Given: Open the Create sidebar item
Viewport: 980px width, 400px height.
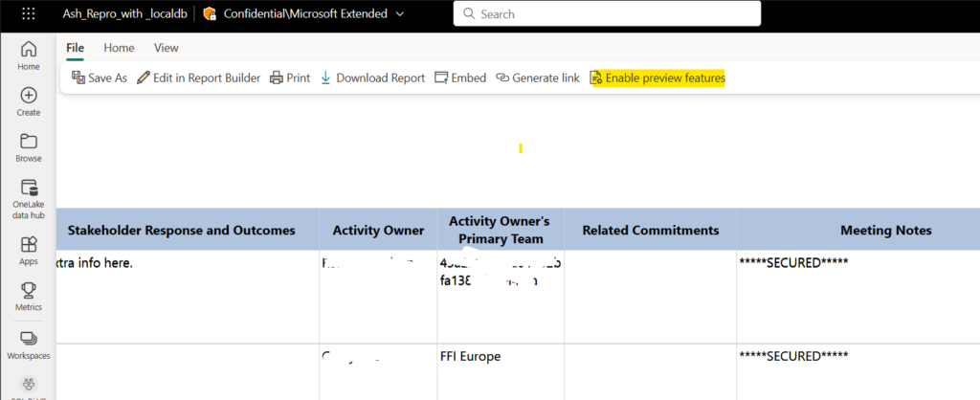Looking at the screenshot, I should pyautogui.click(x=29, y=101).
